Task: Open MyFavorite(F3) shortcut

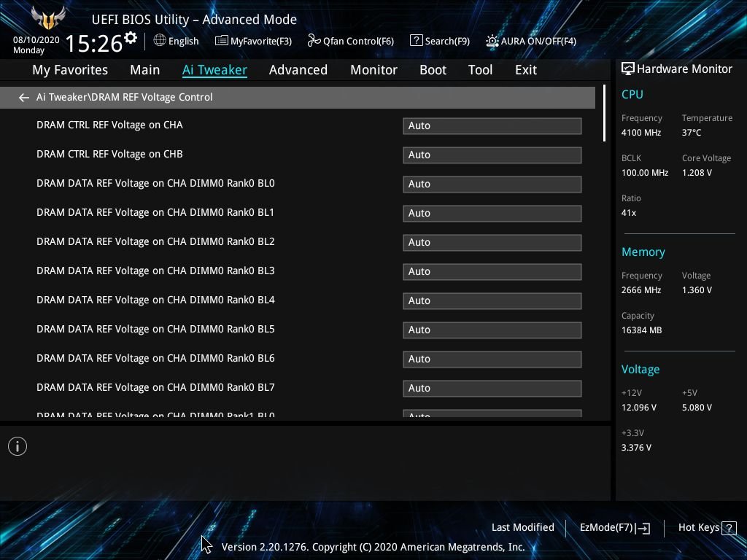Action: tap(261, 42)
